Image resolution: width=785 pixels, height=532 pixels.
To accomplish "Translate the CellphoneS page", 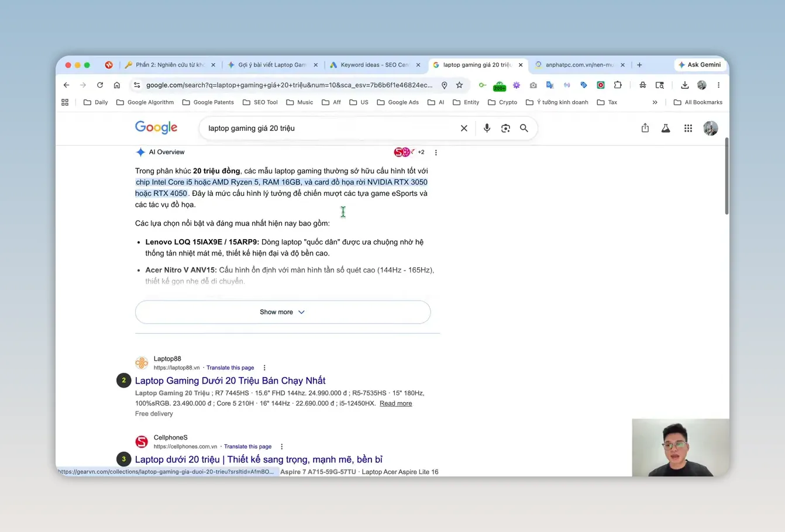I will coord(248,447).
